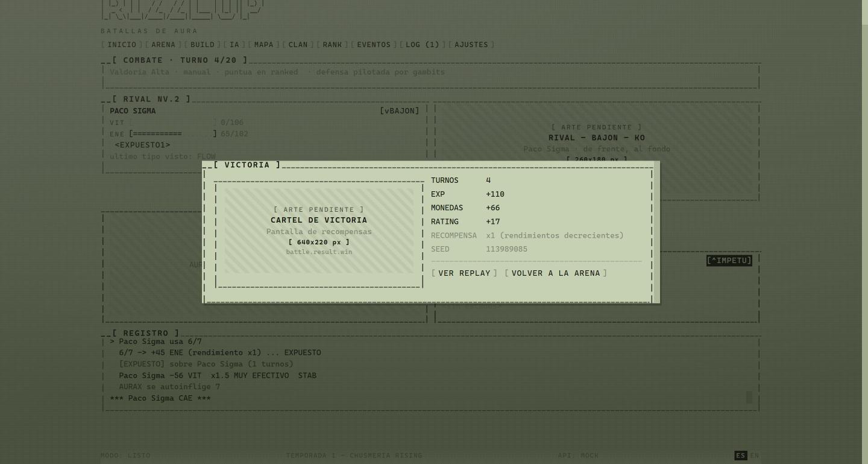Viewport: 868px width, 464px height.
Task: Click the CARTEL DE VICTORIA image placeholder
Action: (319, 231)
